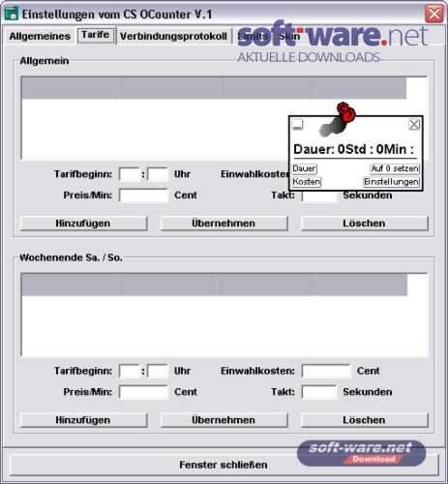This screenshot has height=484, width=448.
Task: Switch to the Verbindungsprotokoll tab
Action: coord(173,36)
